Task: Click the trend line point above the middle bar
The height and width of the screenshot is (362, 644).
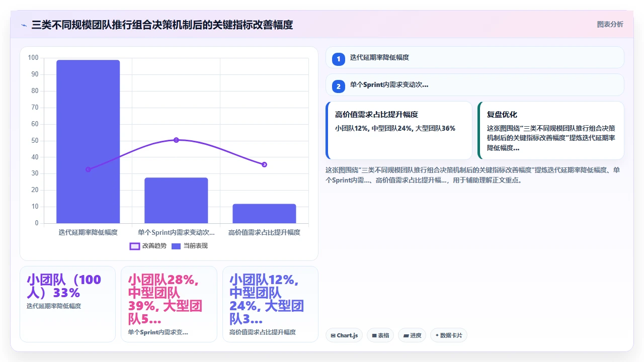Action: click(176, 140)
